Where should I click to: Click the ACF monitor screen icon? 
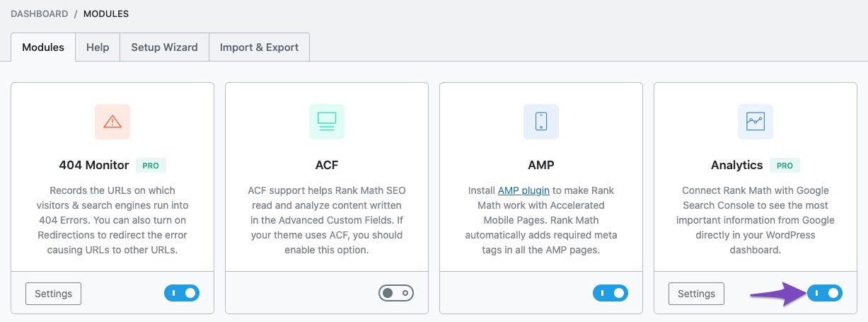point(327,122)
